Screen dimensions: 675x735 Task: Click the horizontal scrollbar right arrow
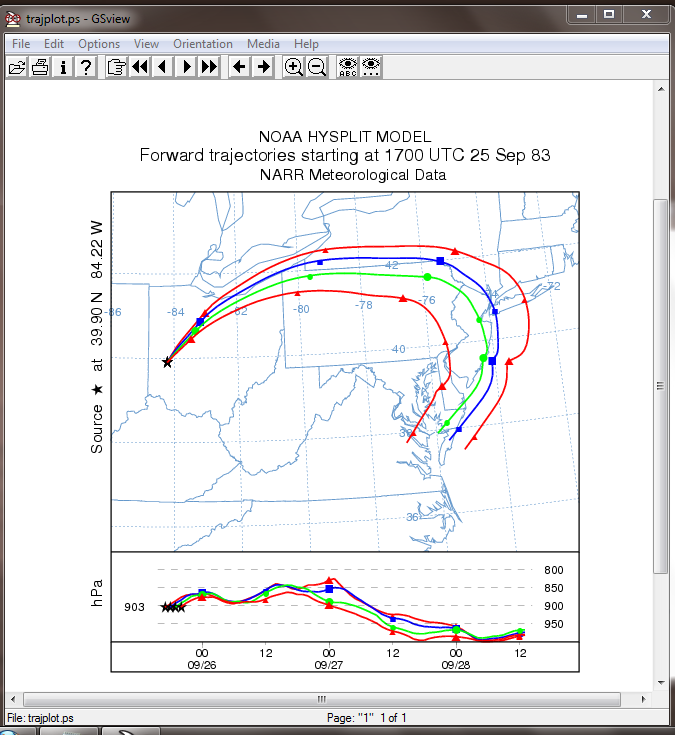[x=644, y=699]
